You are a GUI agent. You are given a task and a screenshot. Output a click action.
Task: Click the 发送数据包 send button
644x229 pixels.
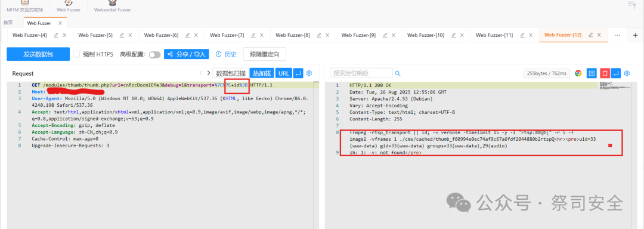click(x=38, y=54)
